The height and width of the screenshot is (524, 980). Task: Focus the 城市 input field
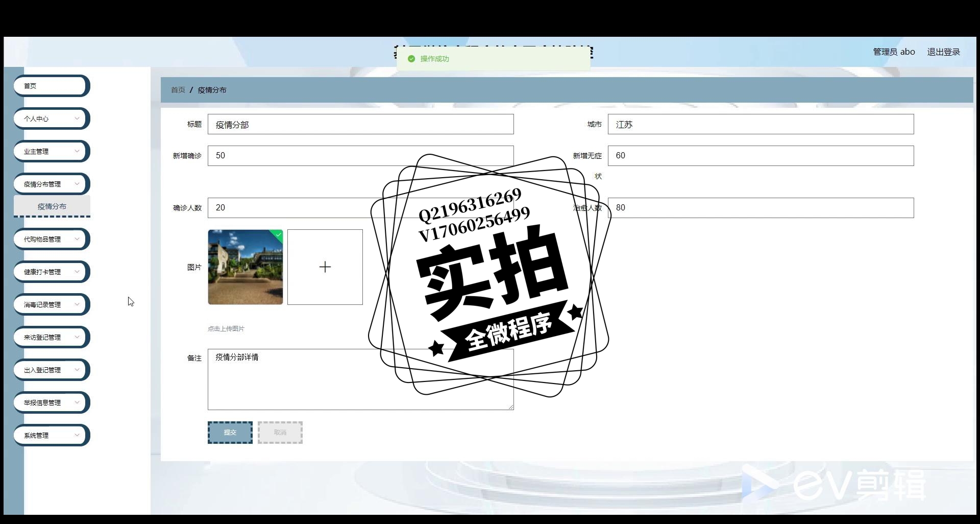click(x=761, y=124)
